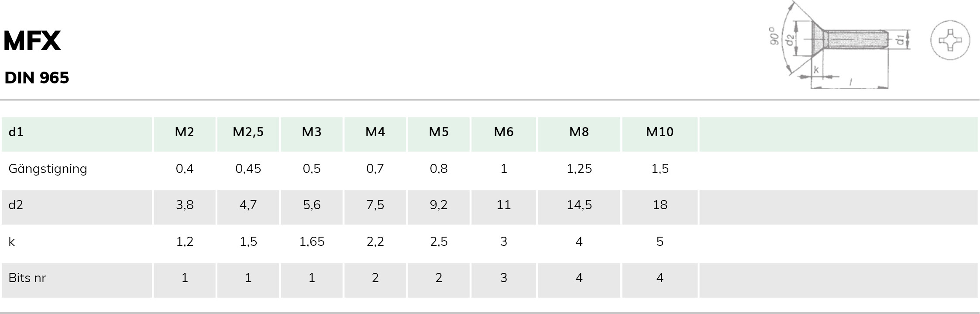The image size is (980, 314).
Task: Select Bits nr 3 for M6
Action: tap(504, 278)
